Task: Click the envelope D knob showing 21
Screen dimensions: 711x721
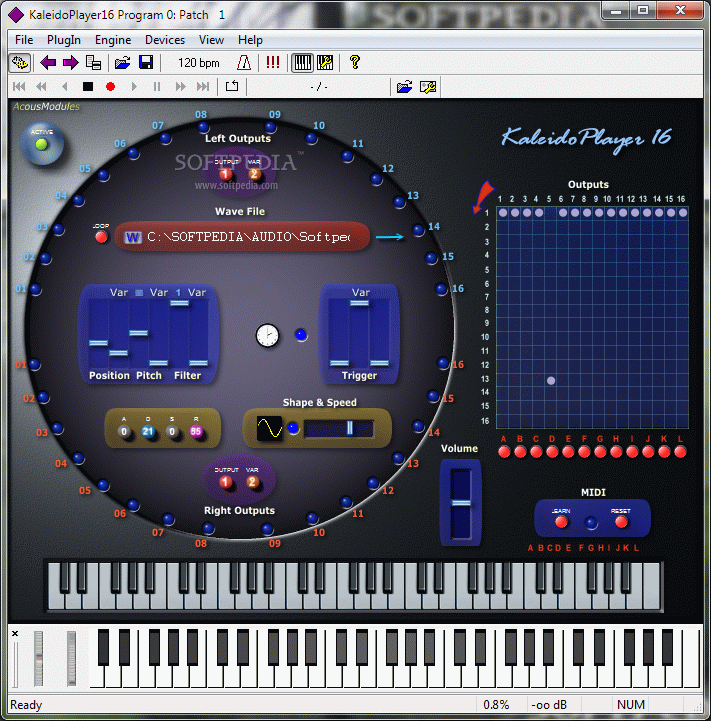Action: click(x=148, y=431)
